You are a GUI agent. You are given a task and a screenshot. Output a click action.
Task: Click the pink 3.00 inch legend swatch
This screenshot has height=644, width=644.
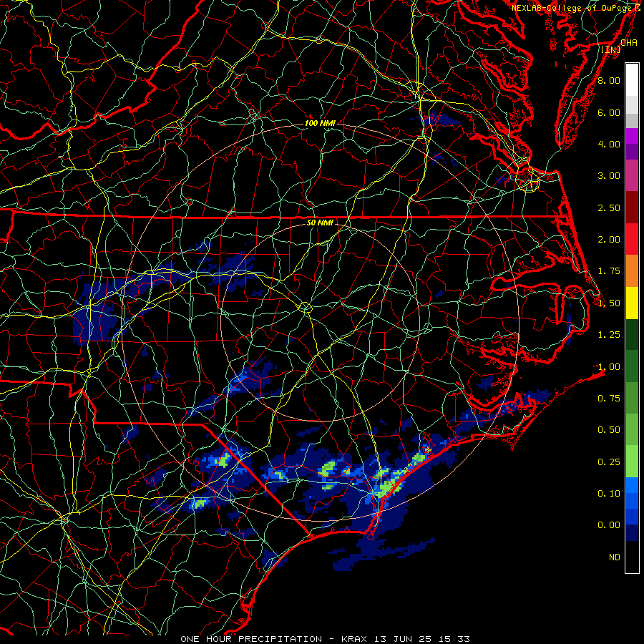click(632, 175)
